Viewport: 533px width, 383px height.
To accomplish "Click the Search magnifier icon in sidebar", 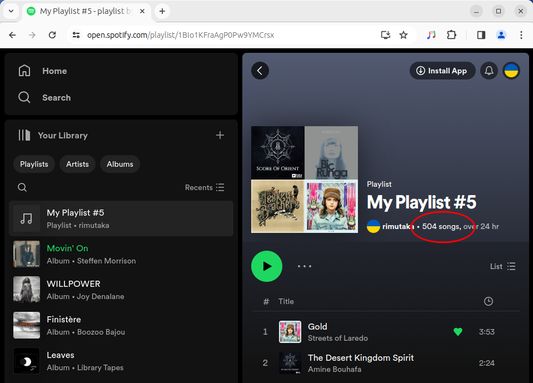I will (x=24, y=98).
